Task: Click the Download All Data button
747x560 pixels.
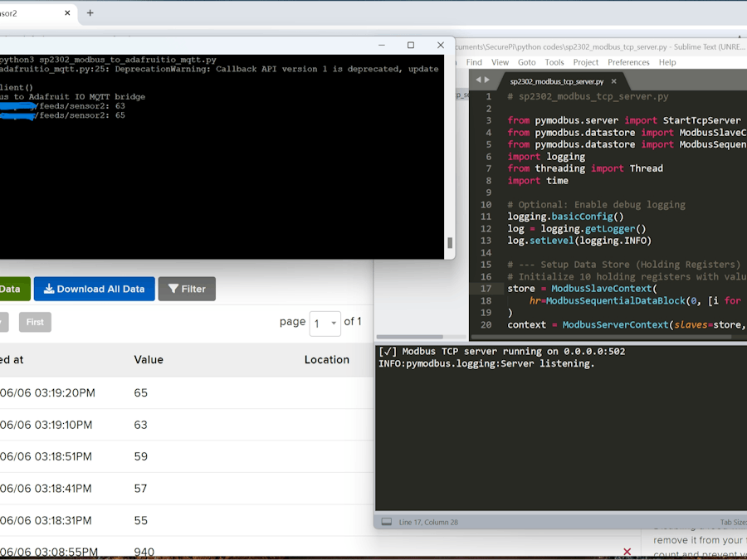Action: 94,289
